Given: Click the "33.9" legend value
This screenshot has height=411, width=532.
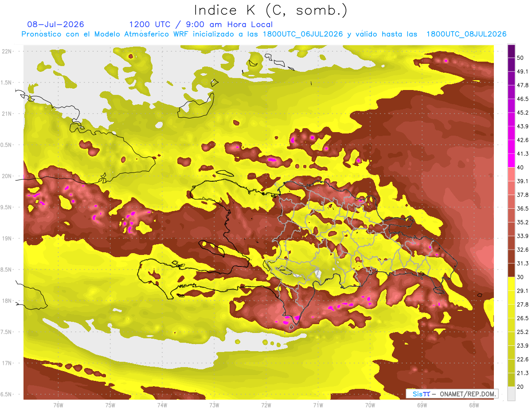Looking at the screenshot, I should 522,236.
